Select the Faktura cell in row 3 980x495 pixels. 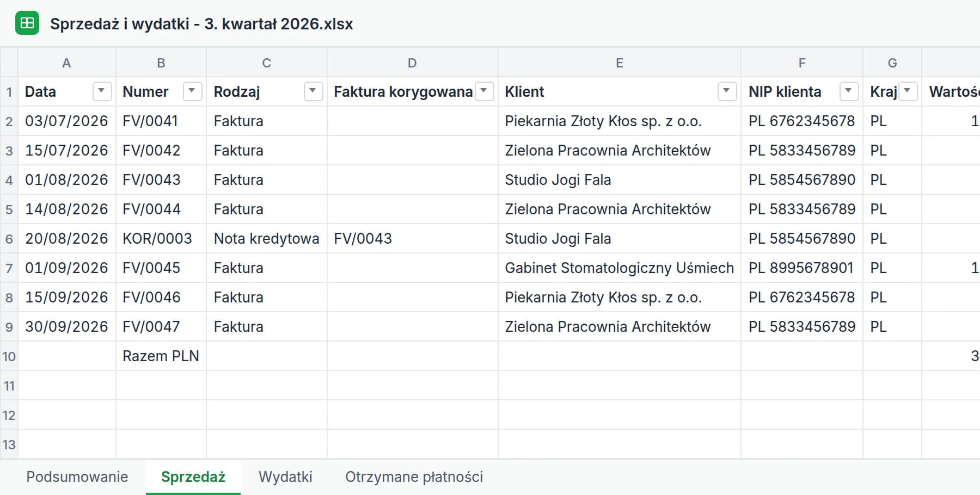pos(267,150)
